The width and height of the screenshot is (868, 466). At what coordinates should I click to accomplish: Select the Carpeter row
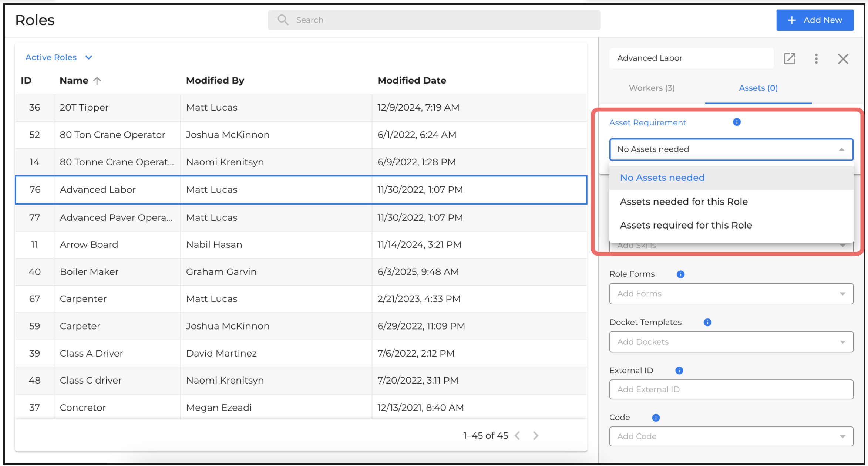[301, 326]
